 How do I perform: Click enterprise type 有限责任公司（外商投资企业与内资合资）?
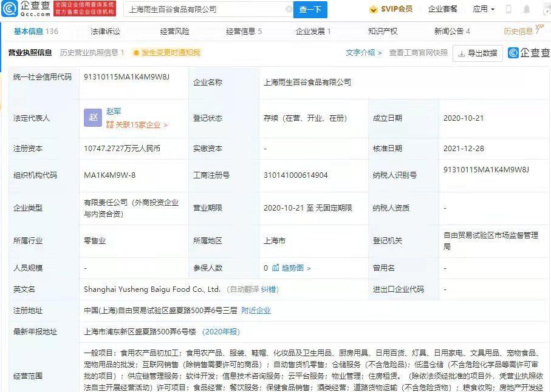pyautogui.click(x=131, y=208)
